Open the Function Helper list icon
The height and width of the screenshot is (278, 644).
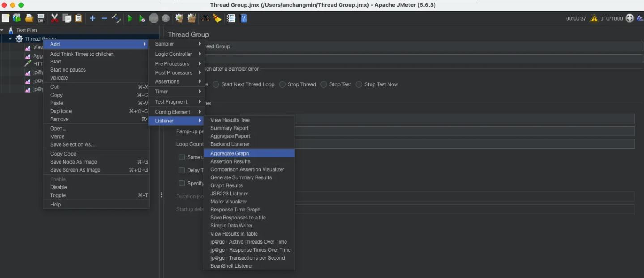point(231,18)
